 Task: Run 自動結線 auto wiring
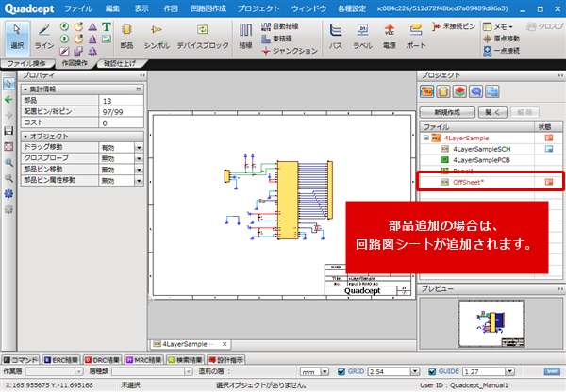point(280,26)
